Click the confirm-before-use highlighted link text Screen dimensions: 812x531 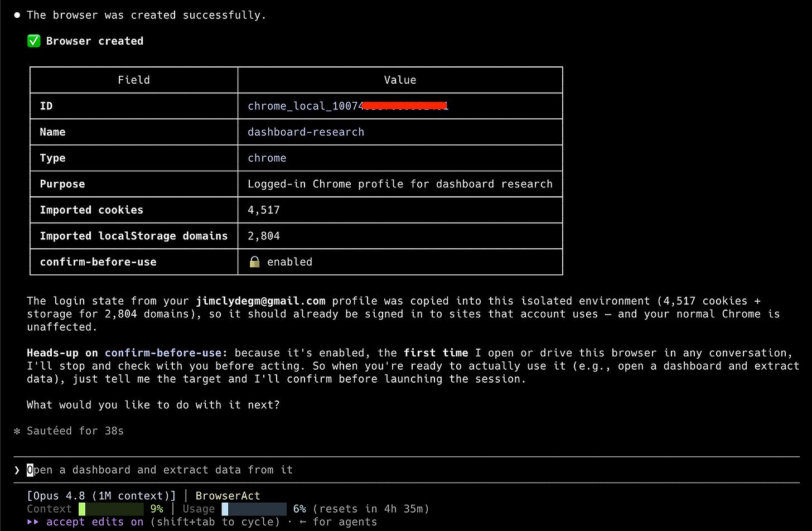(163, 353)
